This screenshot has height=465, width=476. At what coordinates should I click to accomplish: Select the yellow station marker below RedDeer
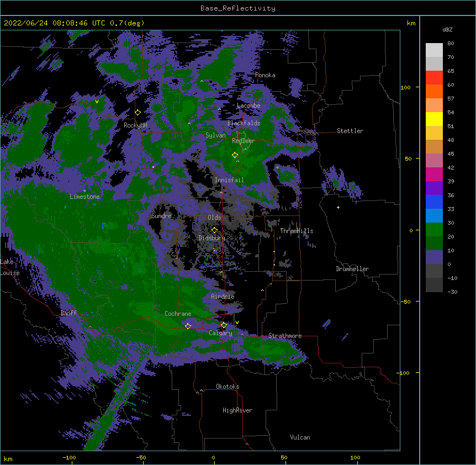(235, 155)
